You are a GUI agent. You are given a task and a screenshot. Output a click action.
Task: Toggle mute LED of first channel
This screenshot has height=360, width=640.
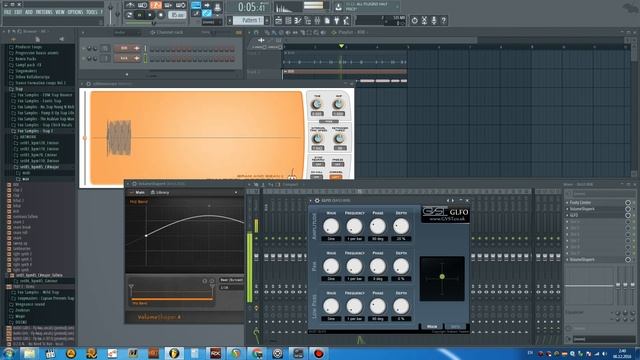[84, 49]
